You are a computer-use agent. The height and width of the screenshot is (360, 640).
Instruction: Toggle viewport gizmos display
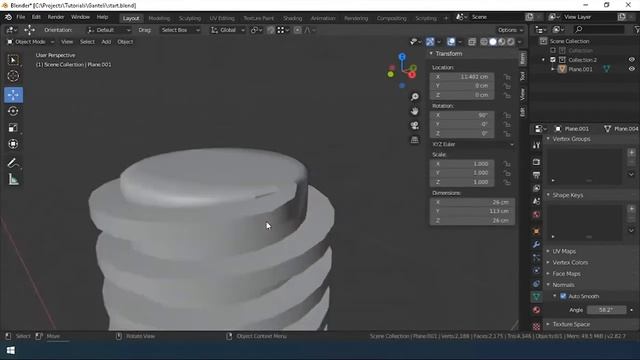[430, 42]
